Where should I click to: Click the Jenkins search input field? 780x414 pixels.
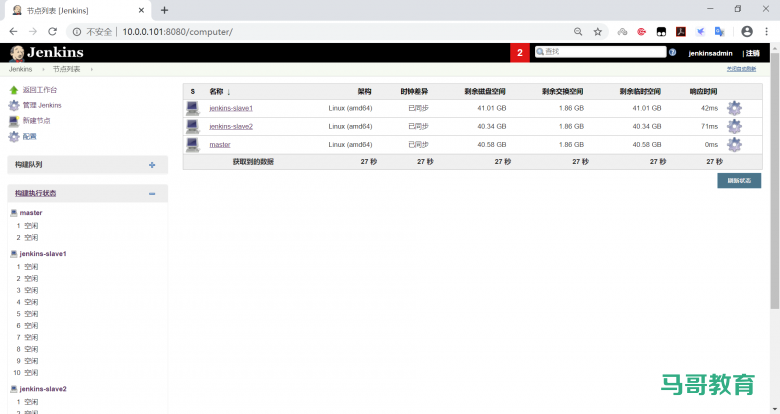[x=600, y=52]
